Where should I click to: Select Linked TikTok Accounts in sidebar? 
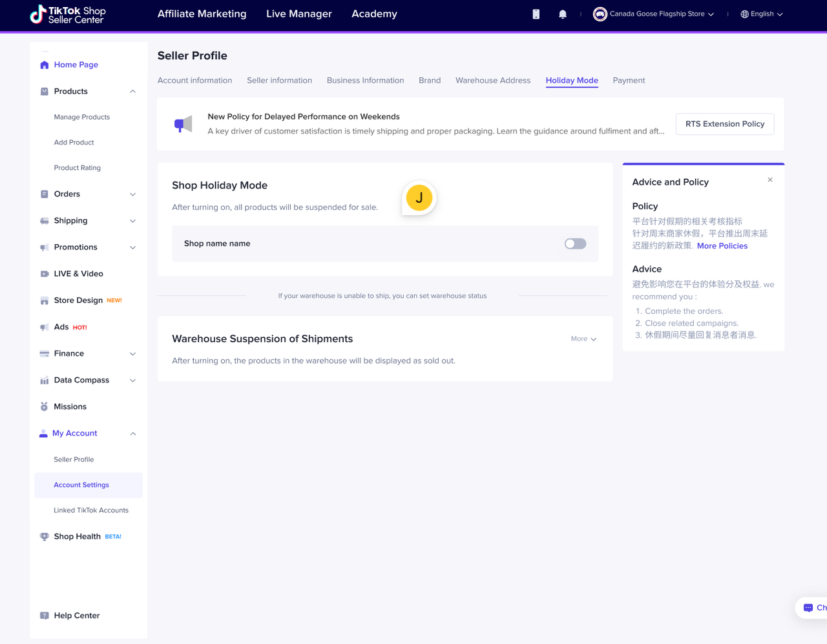[91, 510]
